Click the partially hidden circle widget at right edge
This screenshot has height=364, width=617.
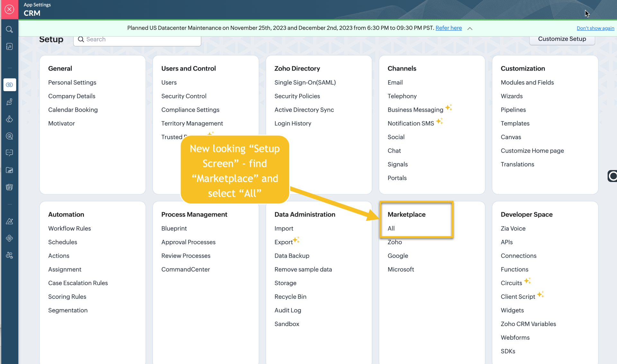613,176
